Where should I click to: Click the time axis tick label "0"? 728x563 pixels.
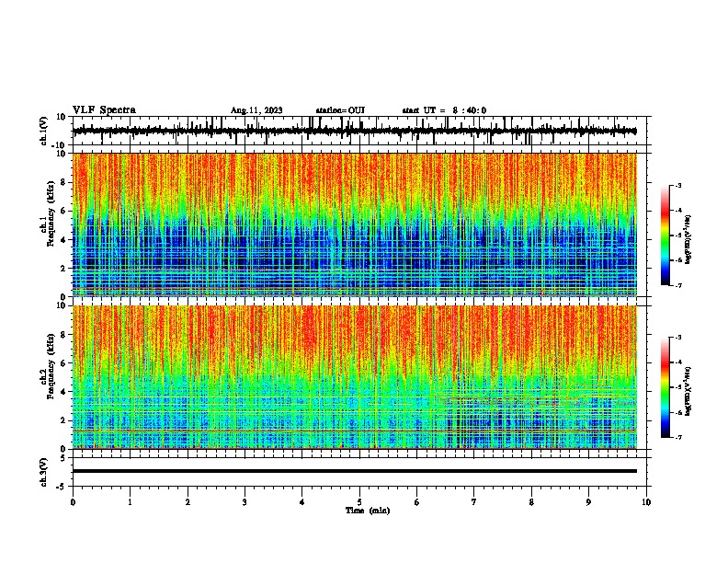click(73, 502)
